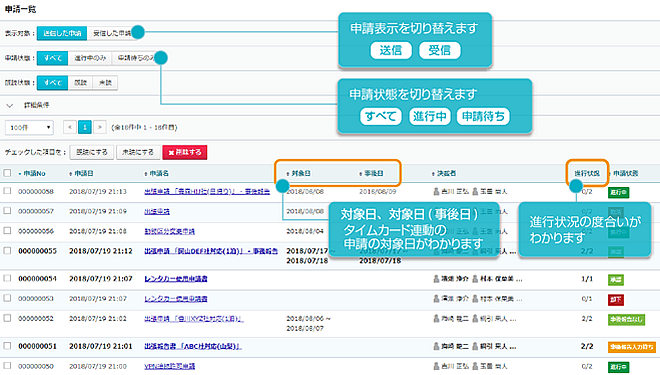This screenshot has height=375, width=660.
Task: Check the box for request 000000055
Action: 8,251
